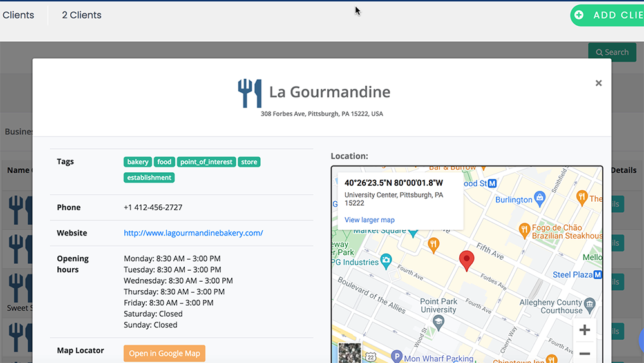Click the red map location pin
The width and height of the screenshot is (644, 363).
coord(466,260)
